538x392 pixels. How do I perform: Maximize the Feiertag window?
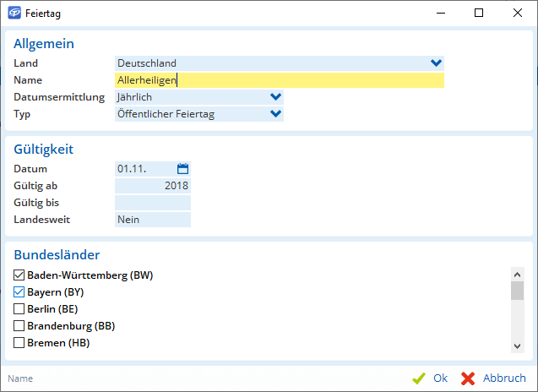(x=479, y=14)
